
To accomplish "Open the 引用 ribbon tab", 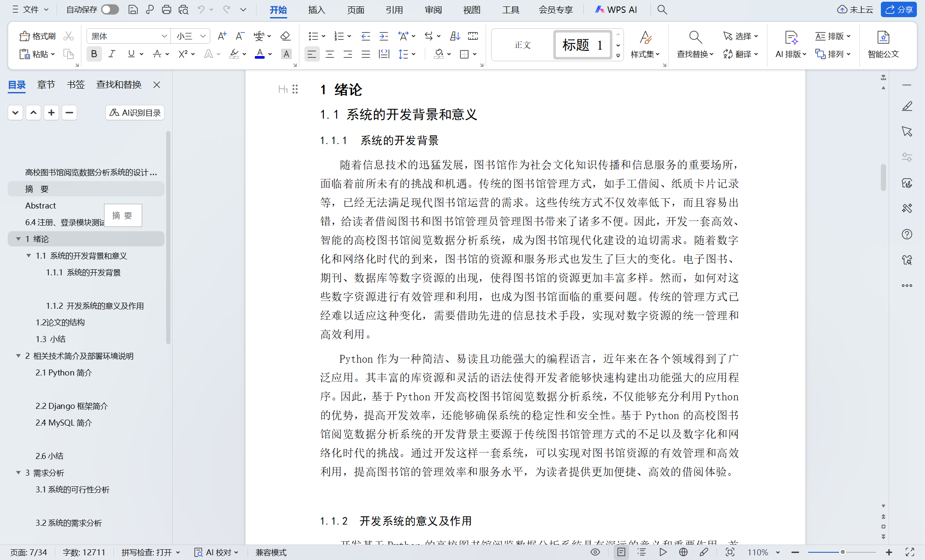I will point(394,9).
